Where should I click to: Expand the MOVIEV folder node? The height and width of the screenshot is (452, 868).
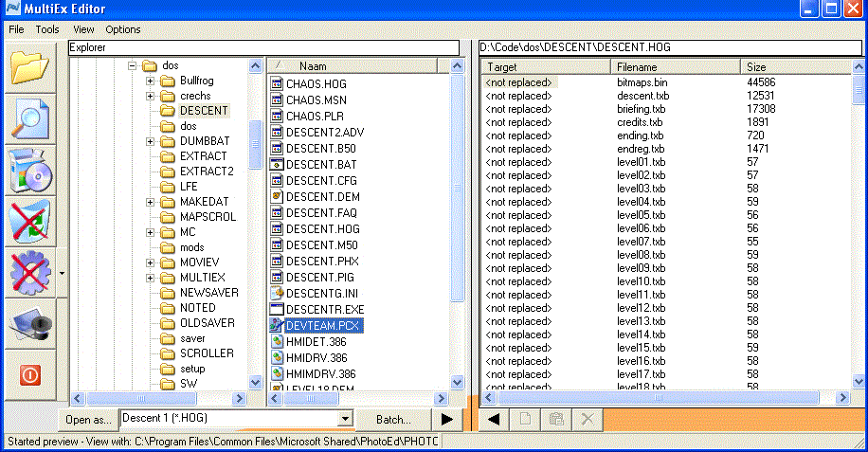[x=150, y=262]
